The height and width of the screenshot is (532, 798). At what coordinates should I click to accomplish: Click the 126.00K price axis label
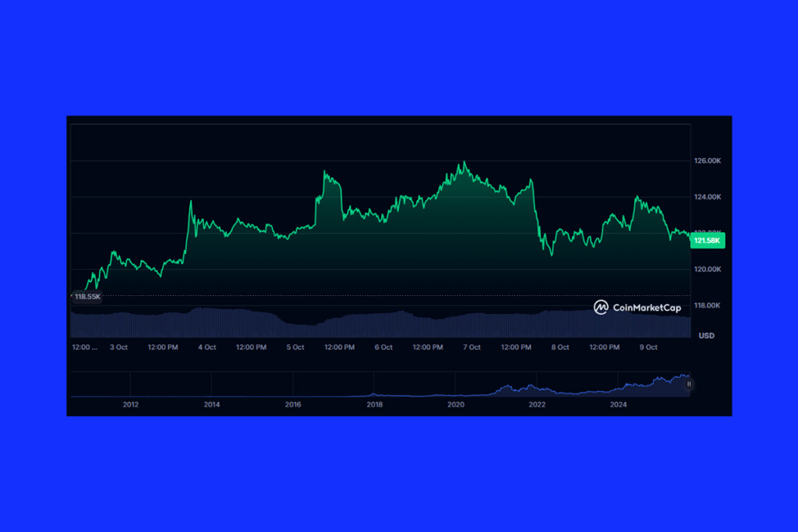[x=709, y=161]
